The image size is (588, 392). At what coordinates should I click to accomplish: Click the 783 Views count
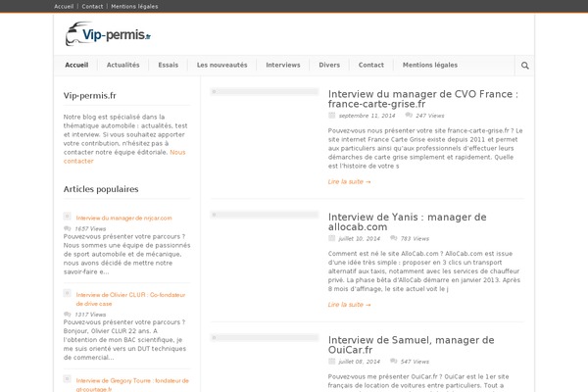[x=415, y=238]
